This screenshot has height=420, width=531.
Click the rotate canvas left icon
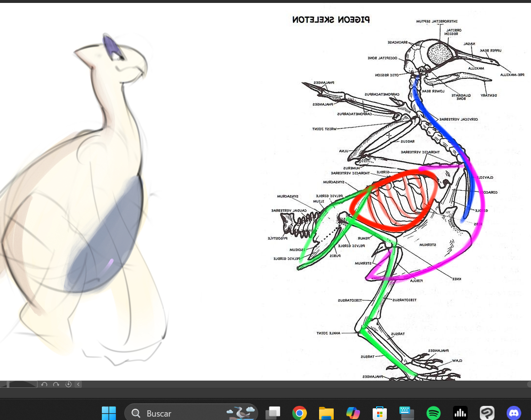tap(44, 384)
